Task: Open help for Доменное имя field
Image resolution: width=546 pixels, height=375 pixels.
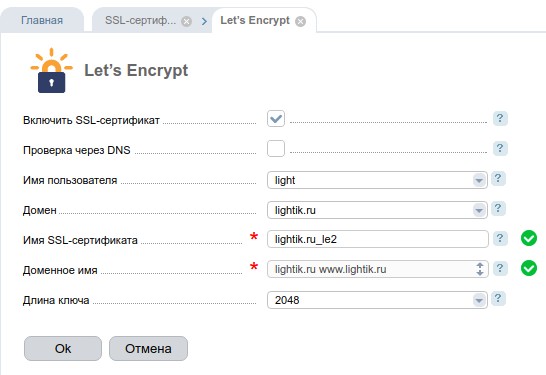Action: tap(500, 268)
